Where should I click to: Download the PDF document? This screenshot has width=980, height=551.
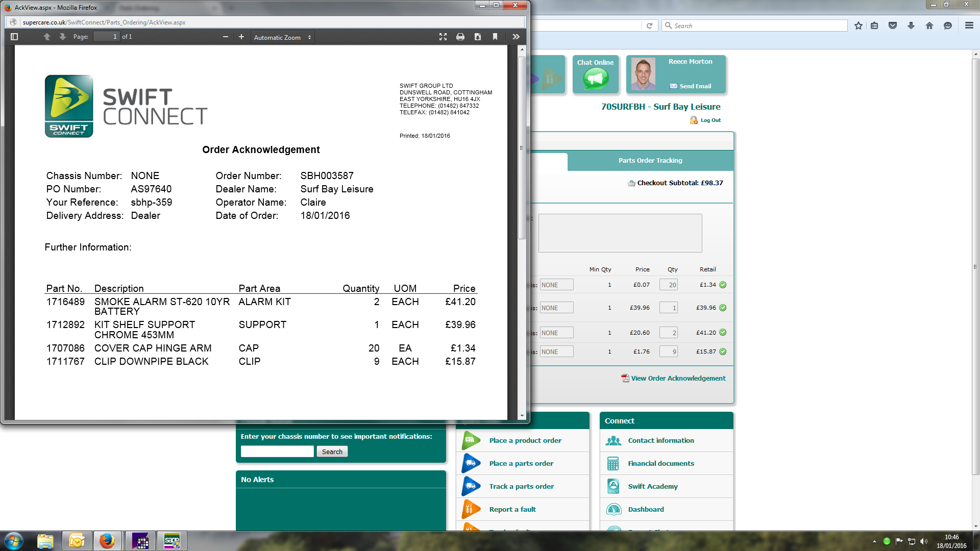(x=477, y=37)
